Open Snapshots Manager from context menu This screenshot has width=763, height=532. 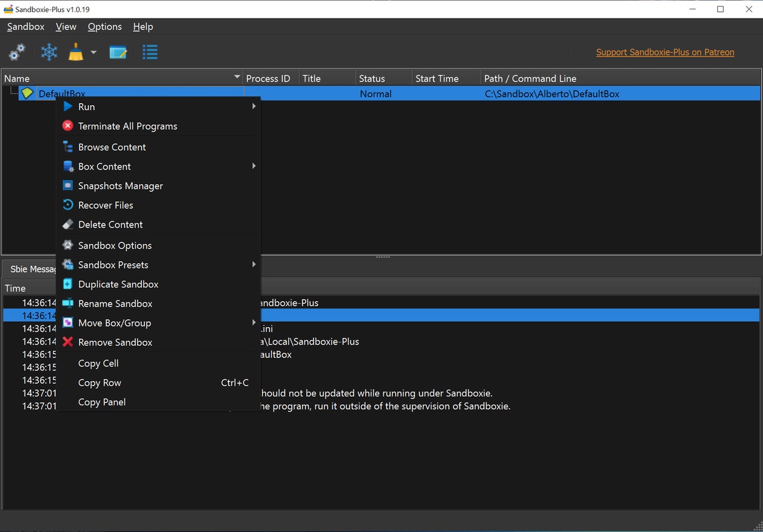120,186
